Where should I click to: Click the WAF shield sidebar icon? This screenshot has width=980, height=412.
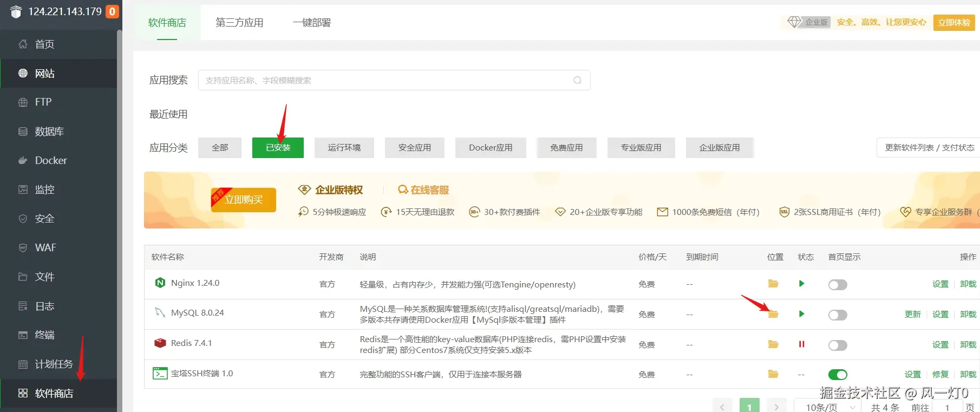click(23, 247)
